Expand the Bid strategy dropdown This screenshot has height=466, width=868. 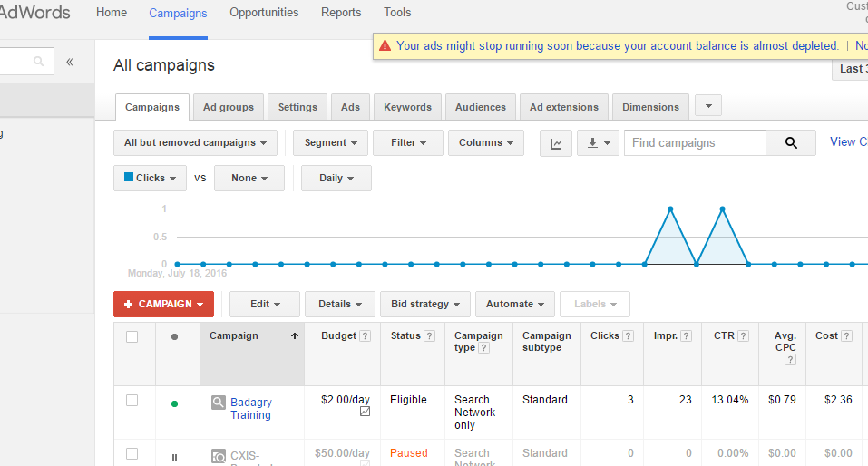(x=424, y=305)
